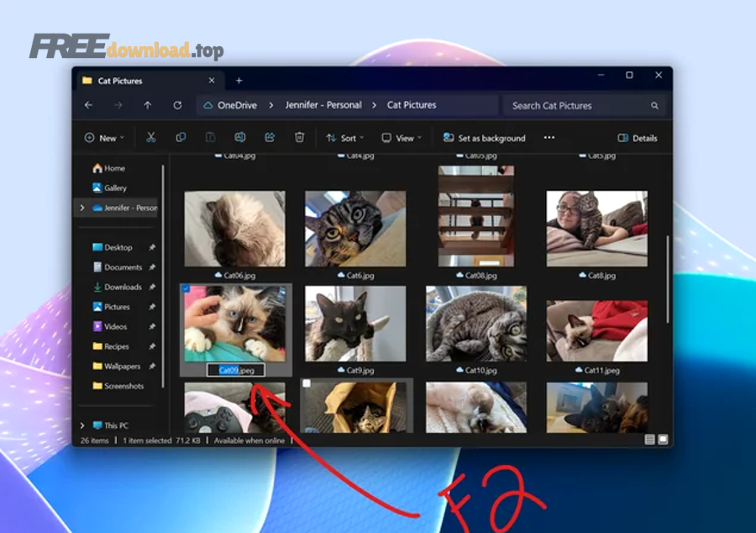Image resolution: width=756 pixels, height=533 pixels.
Task: Go forward with the right arrow
Action: coord(118,105)
